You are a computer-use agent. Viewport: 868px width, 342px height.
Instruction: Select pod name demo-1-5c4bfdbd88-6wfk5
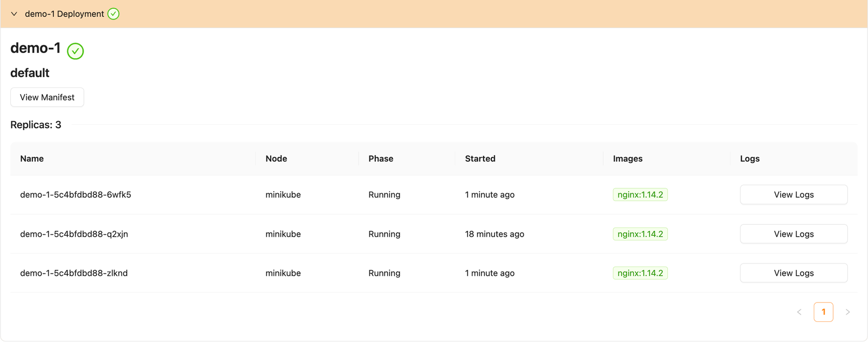coord(75,194)
